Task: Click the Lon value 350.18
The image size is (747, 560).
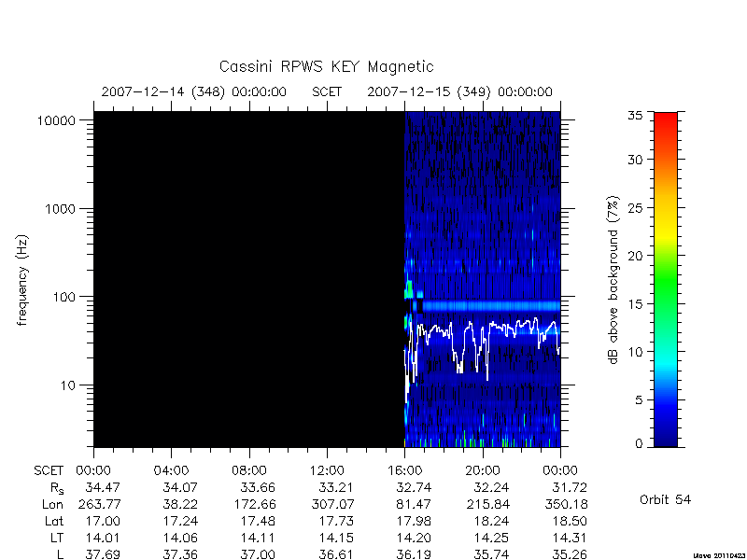Action: [566, 504]
